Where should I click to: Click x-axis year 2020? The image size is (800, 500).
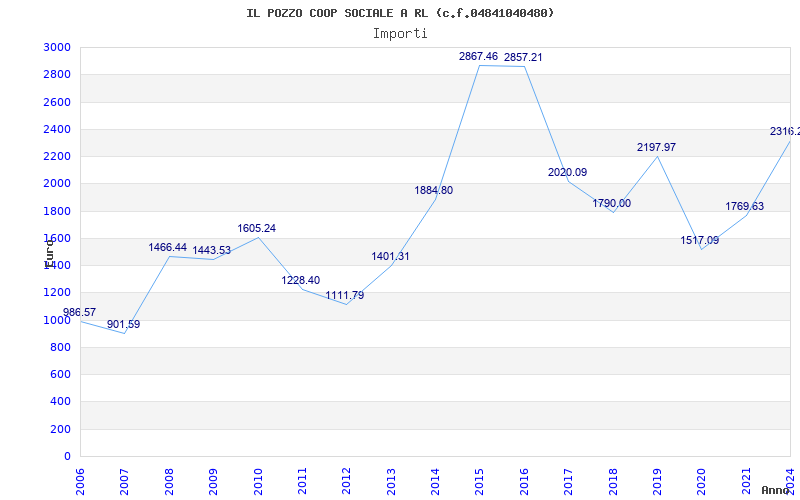click(702, 482)
